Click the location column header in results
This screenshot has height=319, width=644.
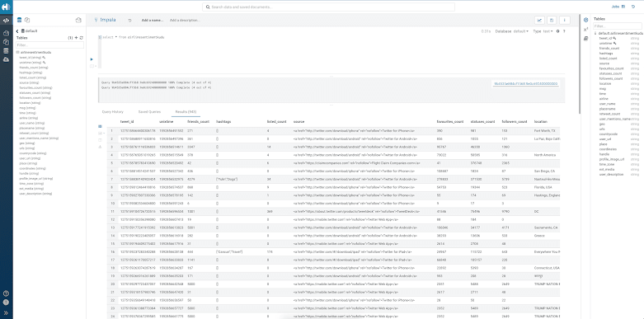[541, 122]
